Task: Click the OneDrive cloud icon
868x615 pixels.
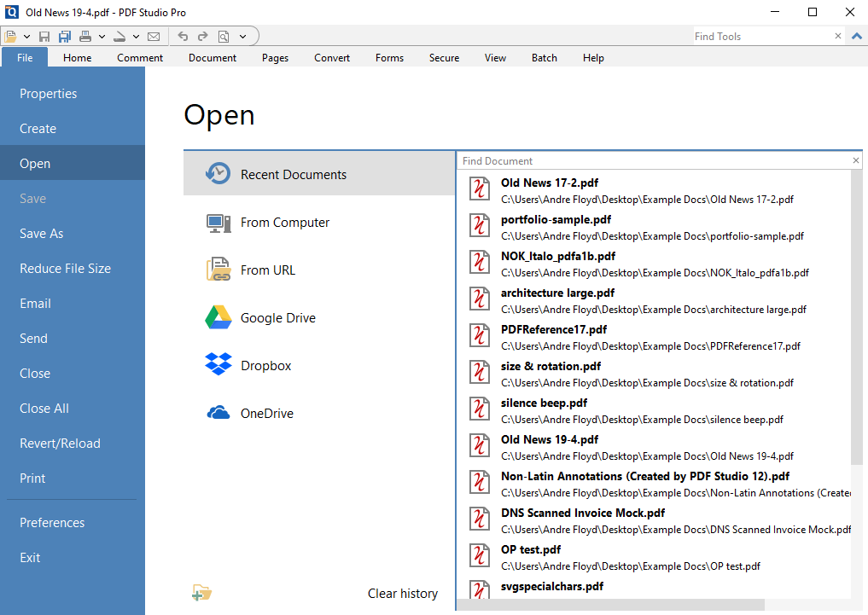Action: (x=218, y=413)
